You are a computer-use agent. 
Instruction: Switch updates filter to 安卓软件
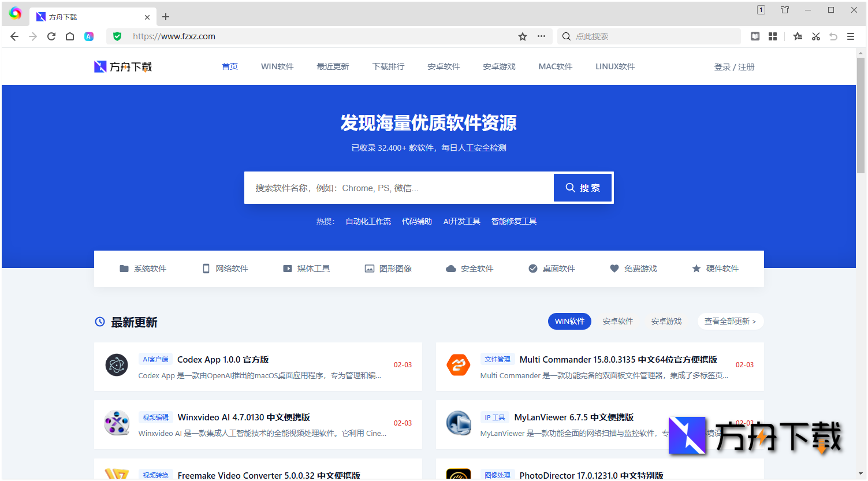tap(617, 321)
